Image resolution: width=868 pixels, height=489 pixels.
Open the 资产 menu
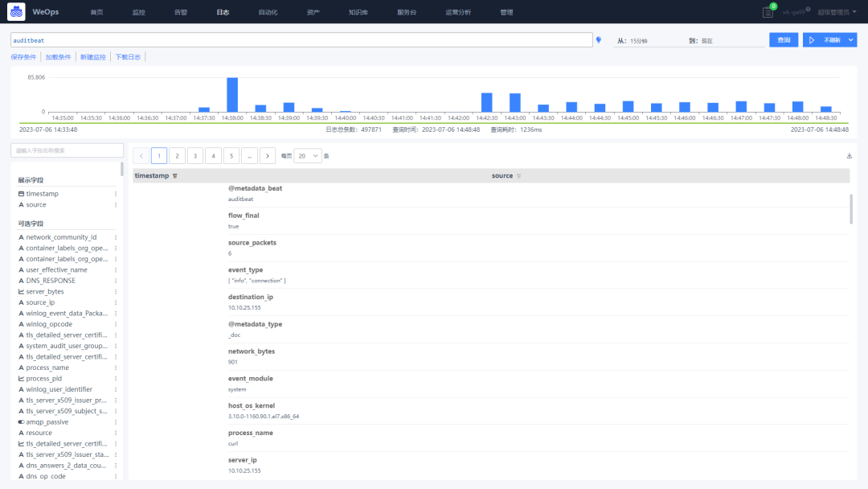[313, 12]
